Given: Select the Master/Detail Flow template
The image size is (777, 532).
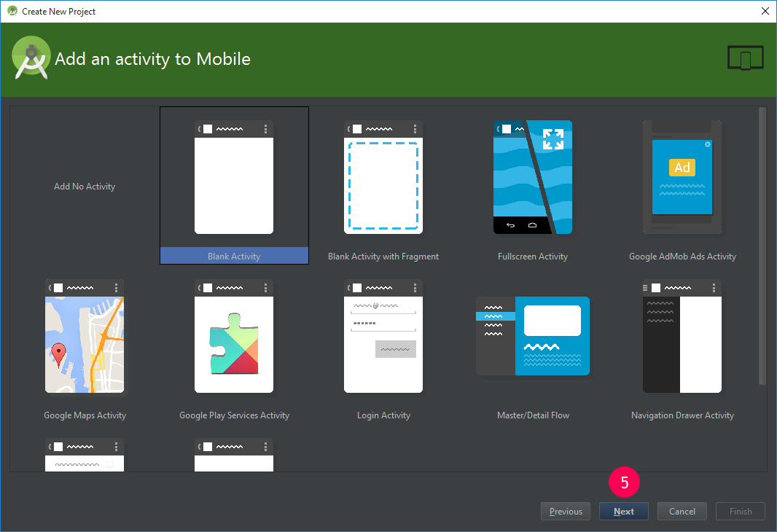Looking at the screenshot, I should pos(532,337).
